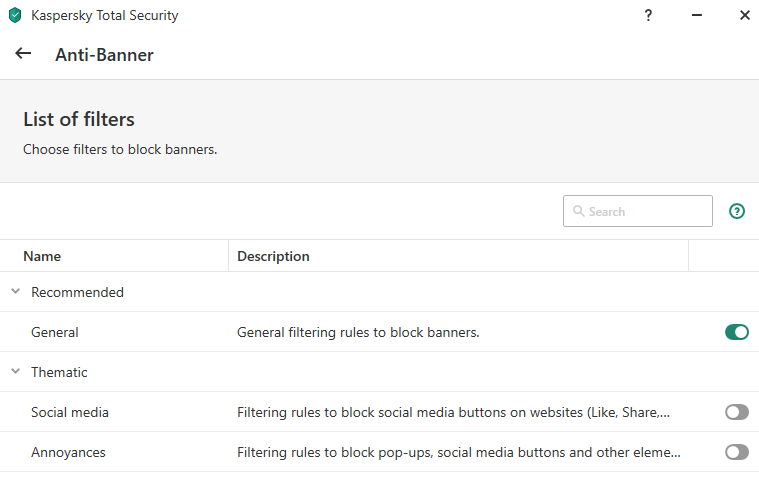This screenshot has width=759, height=483.
Task: Select the General filter name
Action: 55,332
